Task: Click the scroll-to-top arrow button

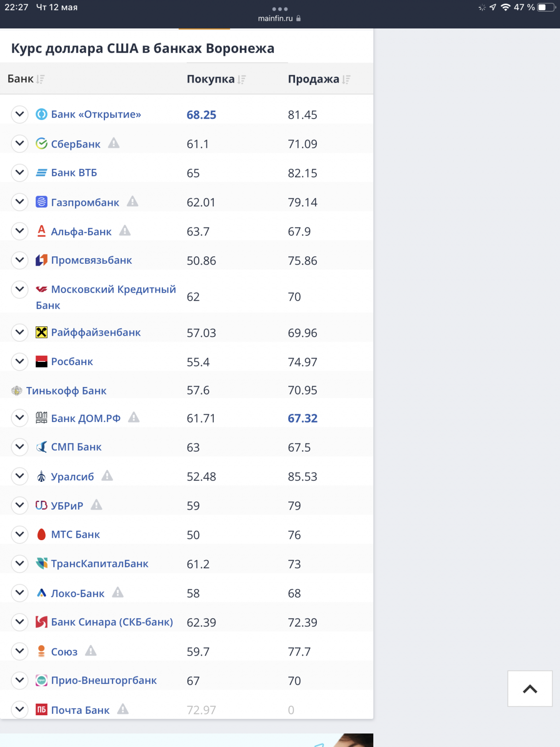Action: pos(530,689)
